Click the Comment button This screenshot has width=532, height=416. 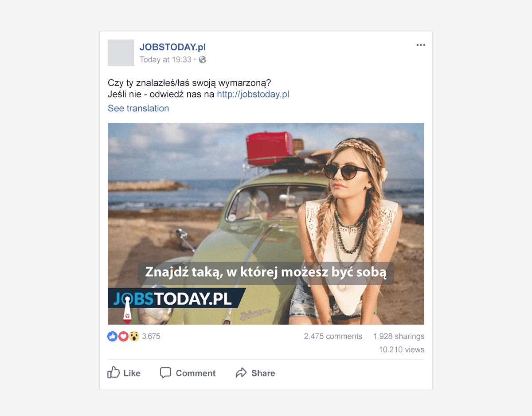click(188, 373)
